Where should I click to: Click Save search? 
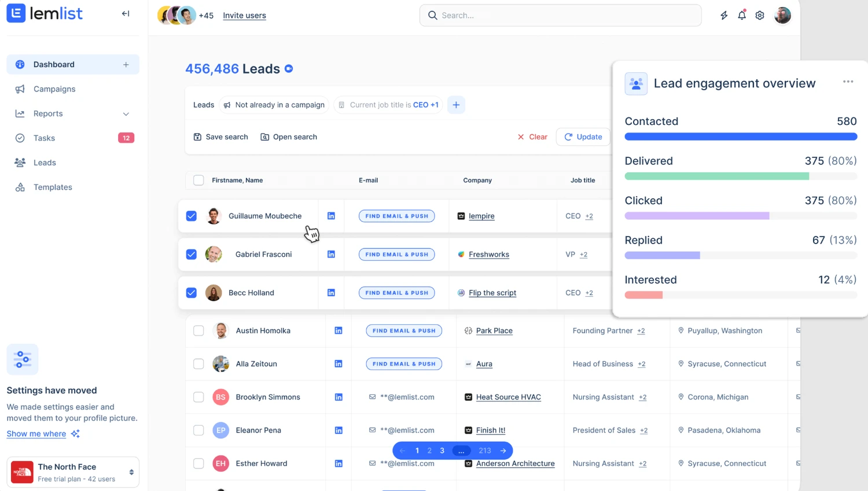220,137
